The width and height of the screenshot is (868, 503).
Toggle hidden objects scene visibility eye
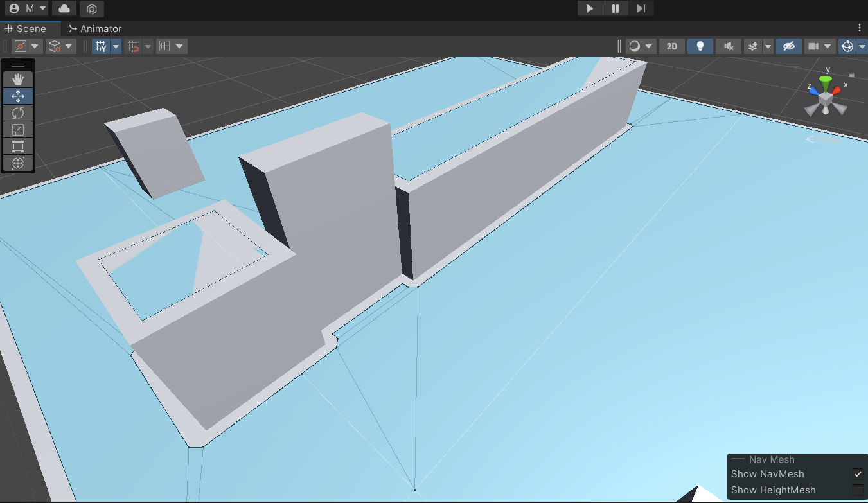(x=789, y=46)
